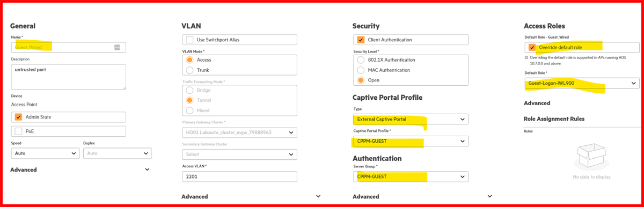Image resolution: width=644 pixels, height=207 pixels.
Task: Toggle the Use Switchport Alias checkbox
Action: pos(189,40)
